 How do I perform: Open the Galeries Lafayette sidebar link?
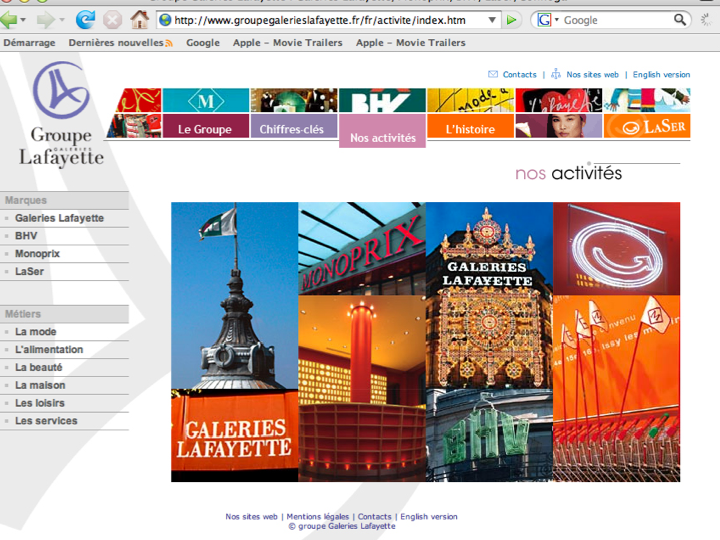tap(59, 218)
